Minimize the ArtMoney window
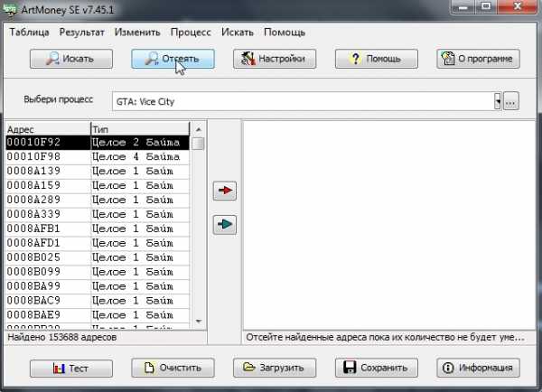542x392 pixels. [463, 6]
